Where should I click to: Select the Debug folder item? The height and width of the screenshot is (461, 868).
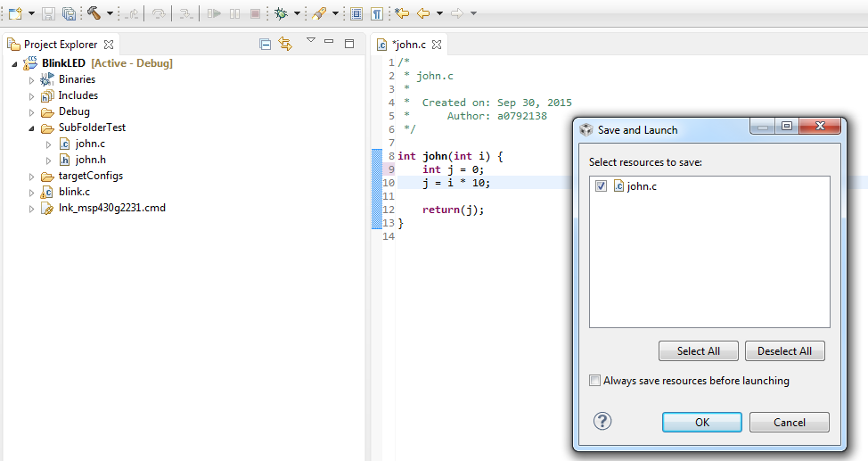coord(74,111)
